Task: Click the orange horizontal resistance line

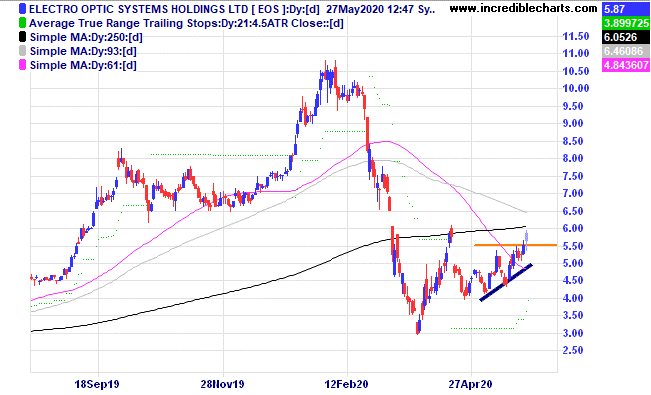Action: tap(515, 245)
